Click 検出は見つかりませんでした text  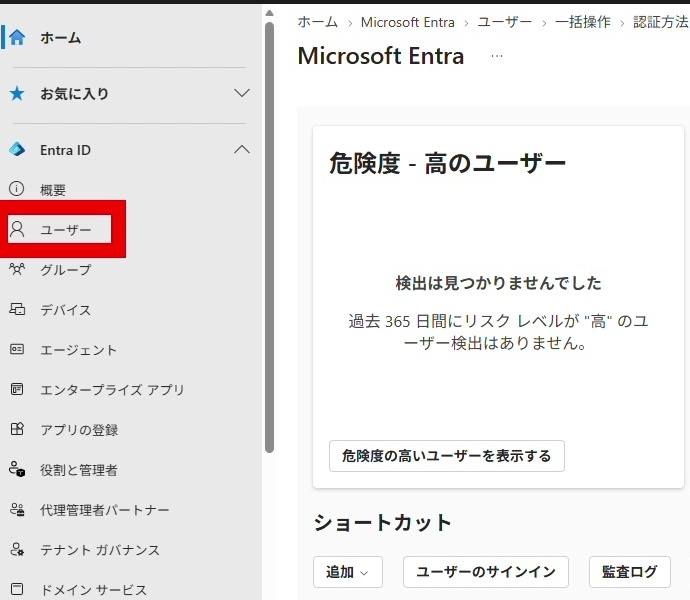click(498, 283)
